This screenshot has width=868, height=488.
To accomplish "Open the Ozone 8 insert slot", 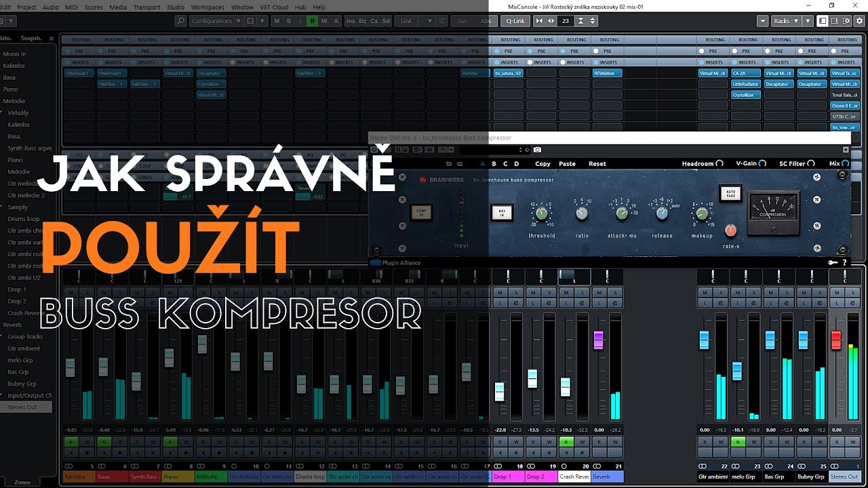I will click(x=845, y=106).
